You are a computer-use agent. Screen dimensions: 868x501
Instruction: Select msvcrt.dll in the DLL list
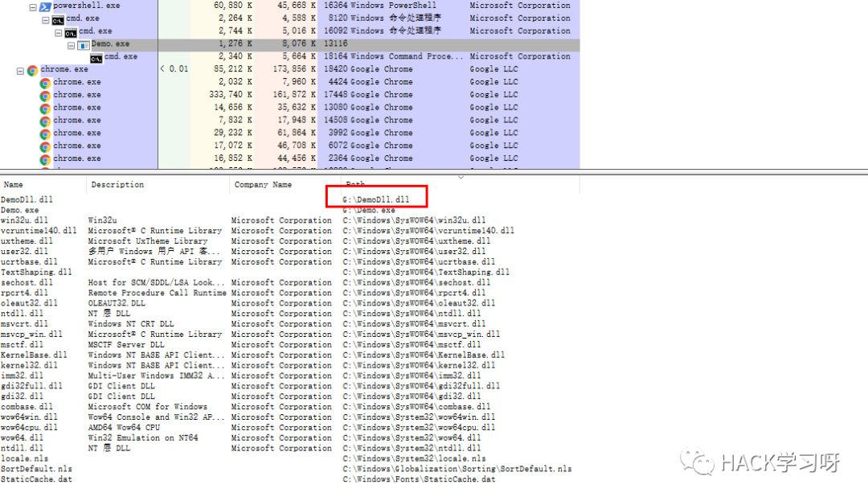(24, 324)
